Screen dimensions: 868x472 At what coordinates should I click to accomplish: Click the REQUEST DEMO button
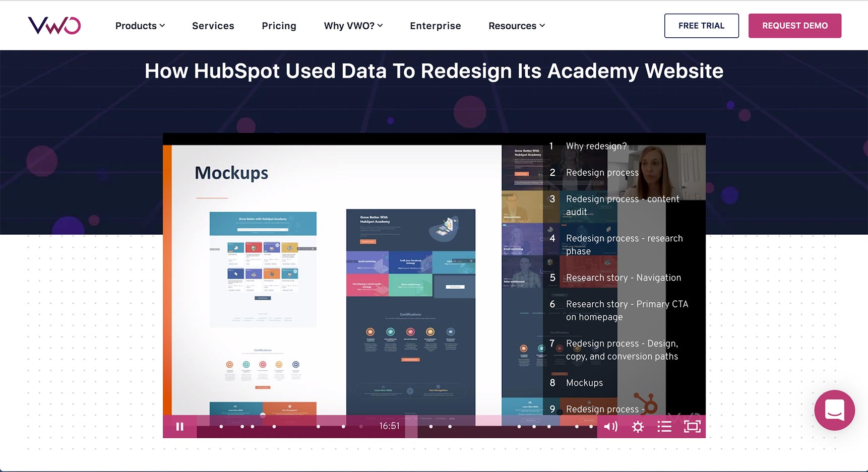pos(794,26)
